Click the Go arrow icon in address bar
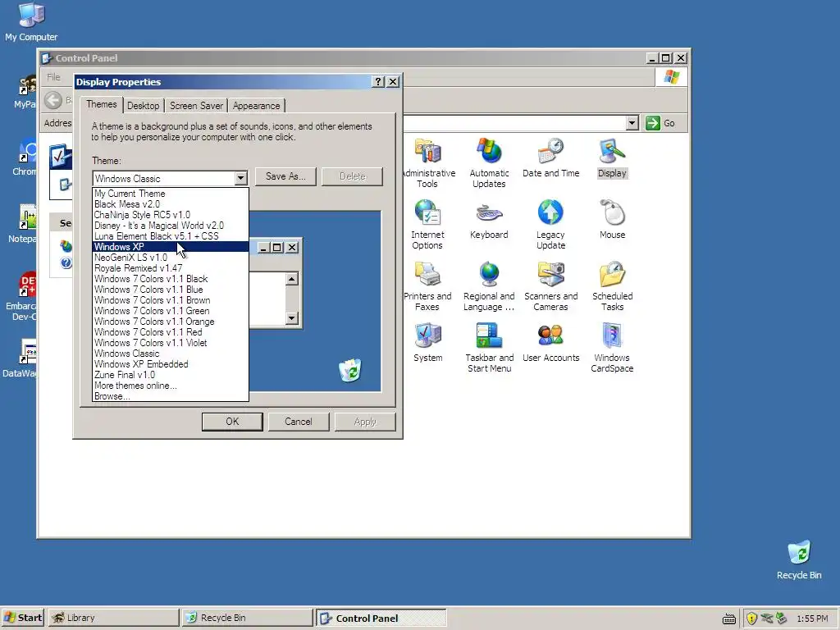 [x=652, y=123]
